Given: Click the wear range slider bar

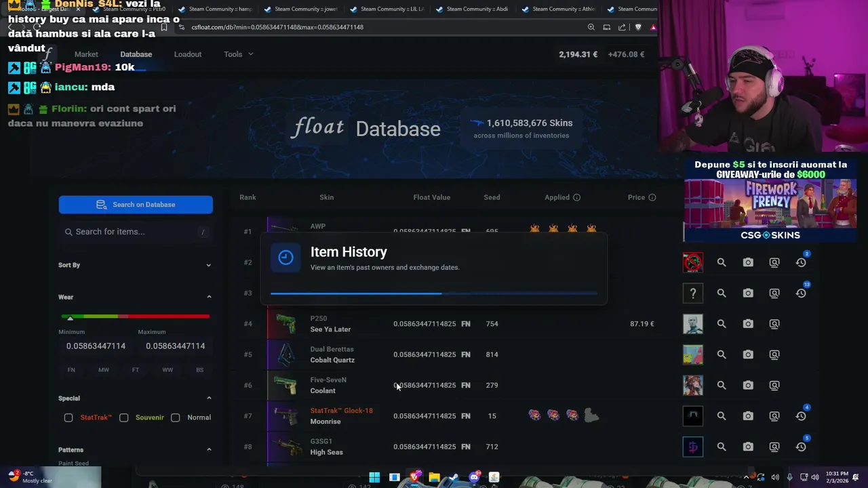Looking at the screenshot, I should (136, 317).
